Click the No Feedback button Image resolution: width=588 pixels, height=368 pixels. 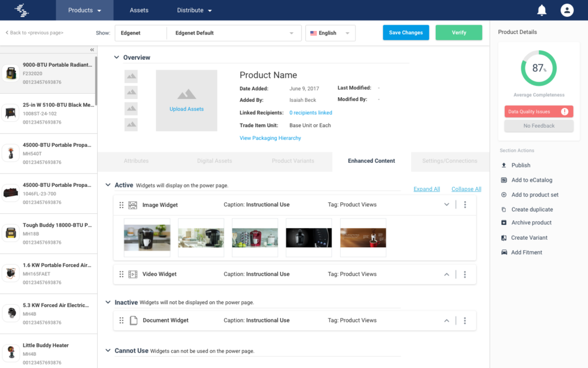539,126
